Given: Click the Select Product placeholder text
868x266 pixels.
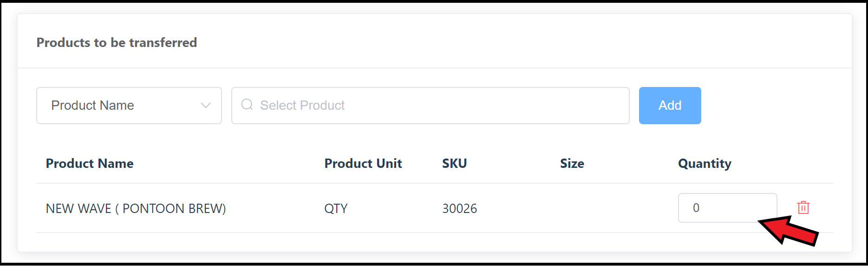Looking at the screenshot, I should coord(302,106).
